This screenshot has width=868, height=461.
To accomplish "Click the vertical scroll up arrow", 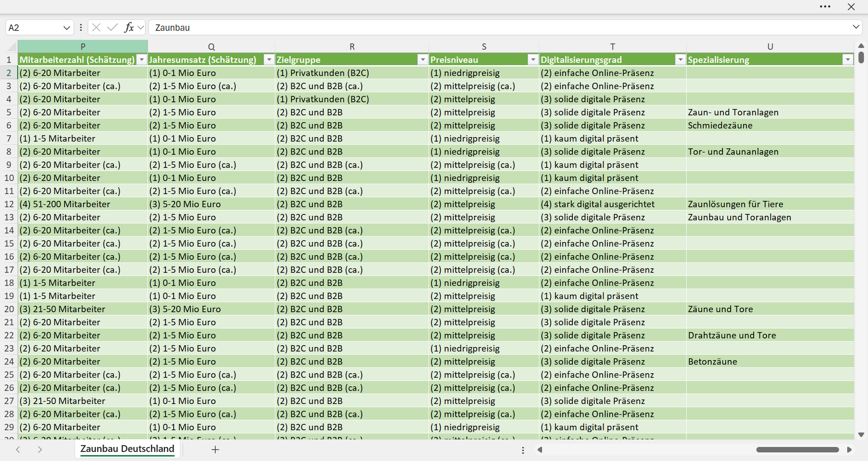I will [x=861, y=45].
